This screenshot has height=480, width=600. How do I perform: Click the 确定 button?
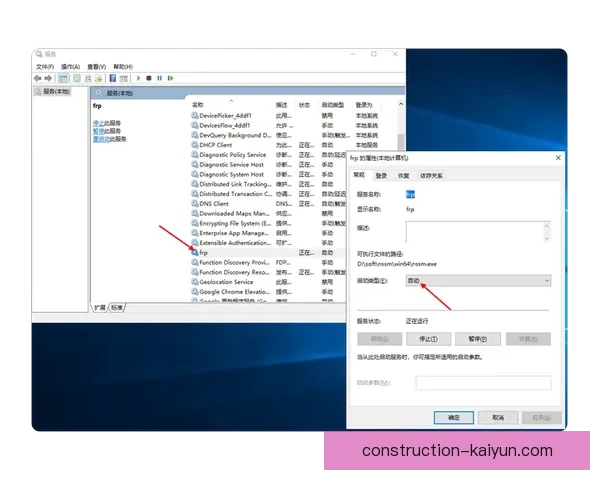click(x=453, y=416)
